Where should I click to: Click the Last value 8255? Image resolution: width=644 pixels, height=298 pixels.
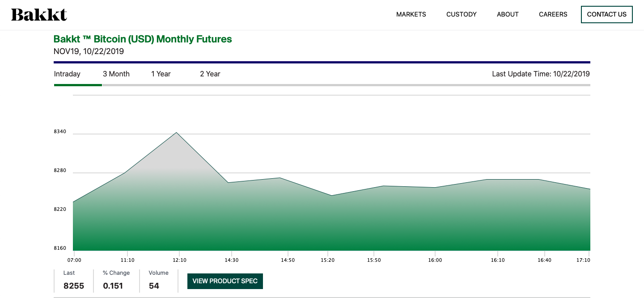click(x=74, y=286)
